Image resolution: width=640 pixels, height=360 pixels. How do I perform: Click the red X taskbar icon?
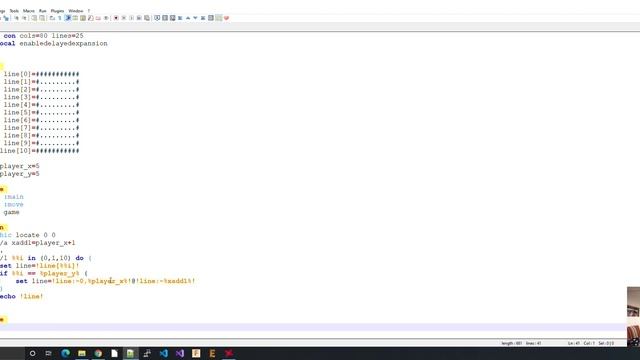click(229, 353)
